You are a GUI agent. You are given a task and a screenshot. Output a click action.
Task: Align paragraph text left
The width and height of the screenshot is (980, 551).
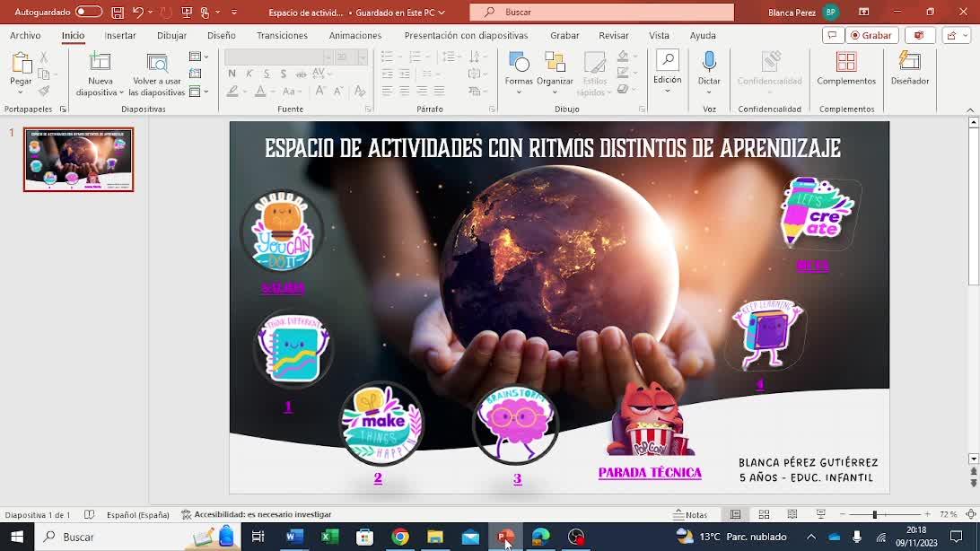click(388, 92)
